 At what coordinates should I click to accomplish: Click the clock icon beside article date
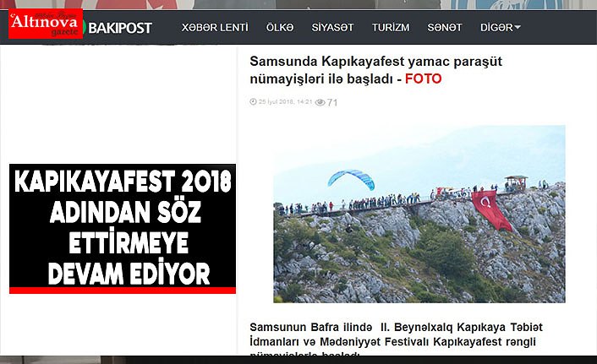(x=253, y=101)
